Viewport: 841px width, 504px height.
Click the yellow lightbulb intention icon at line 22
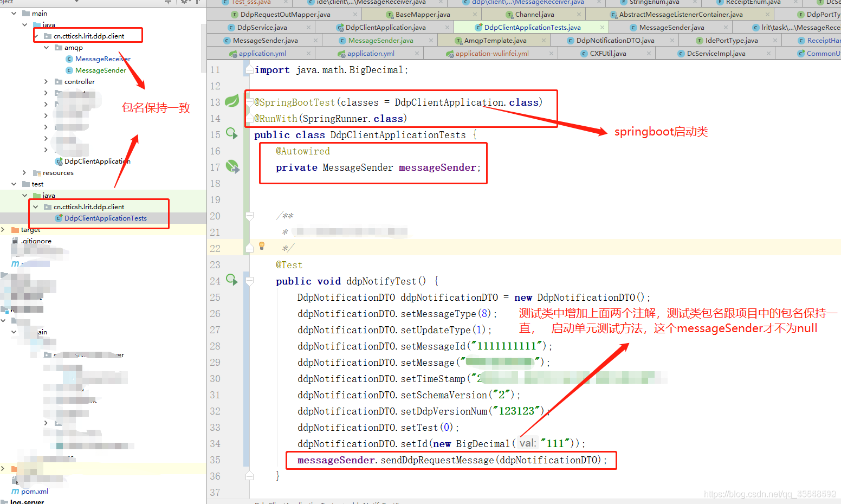[x=262, y=246]
